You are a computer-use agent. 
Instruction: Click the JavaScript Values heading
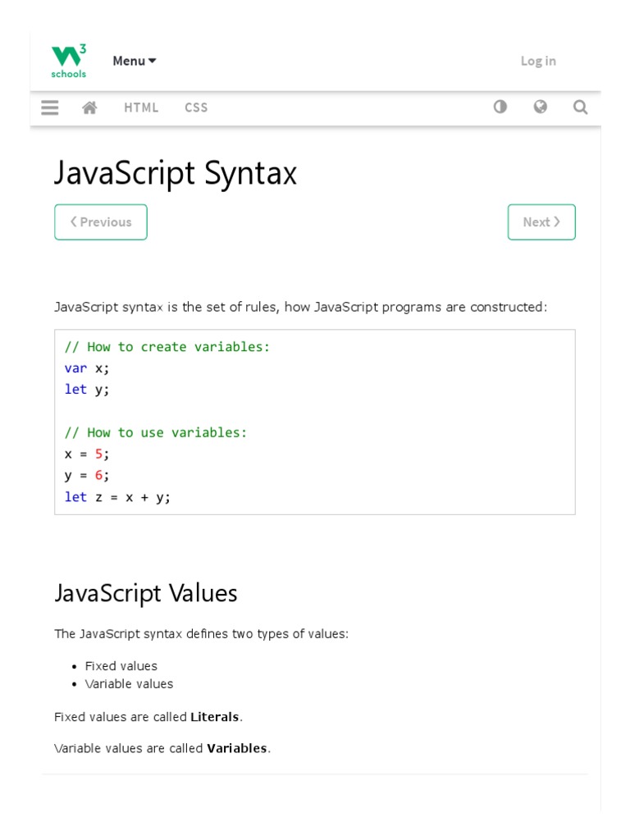click(146, 592)
